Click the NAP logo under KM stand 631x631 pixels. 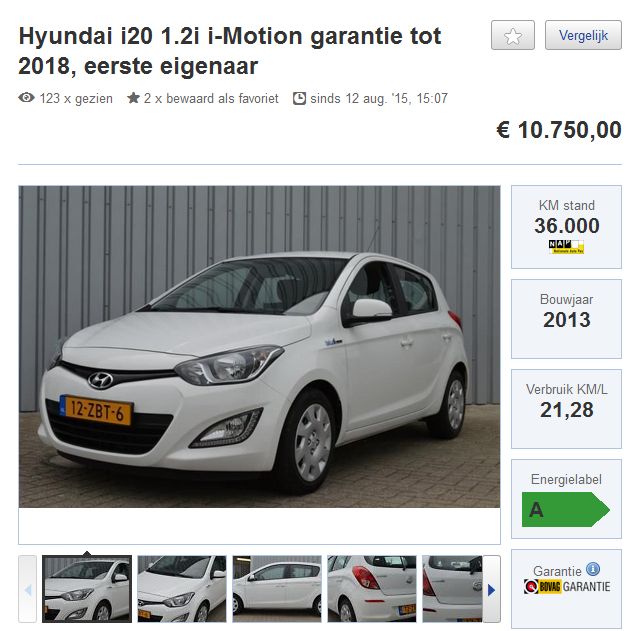coord(566,246)
